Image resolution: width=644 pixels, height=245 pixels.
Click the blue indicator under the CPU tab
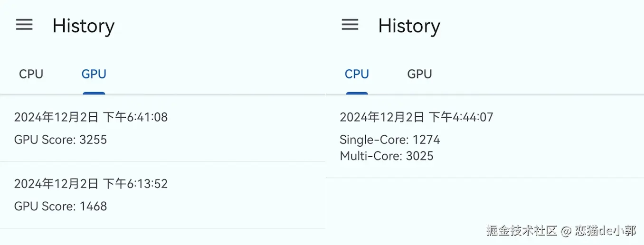tap(357, 93)
